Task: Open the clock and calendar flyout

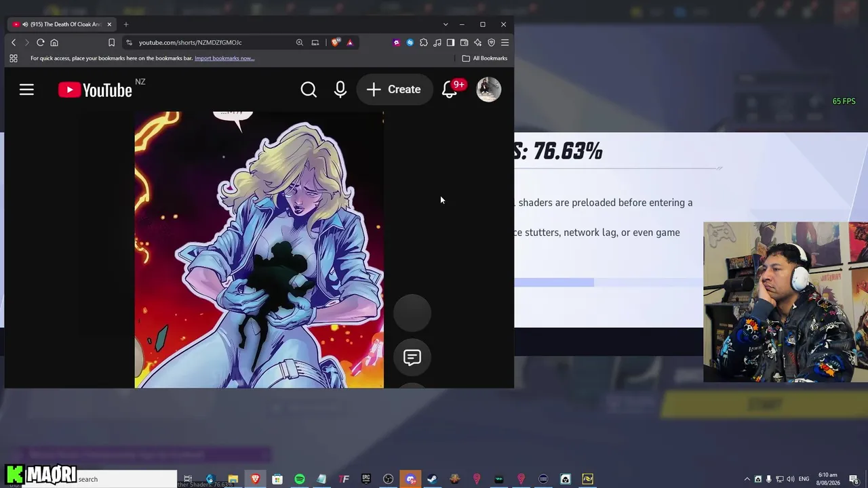Action: 828,479
